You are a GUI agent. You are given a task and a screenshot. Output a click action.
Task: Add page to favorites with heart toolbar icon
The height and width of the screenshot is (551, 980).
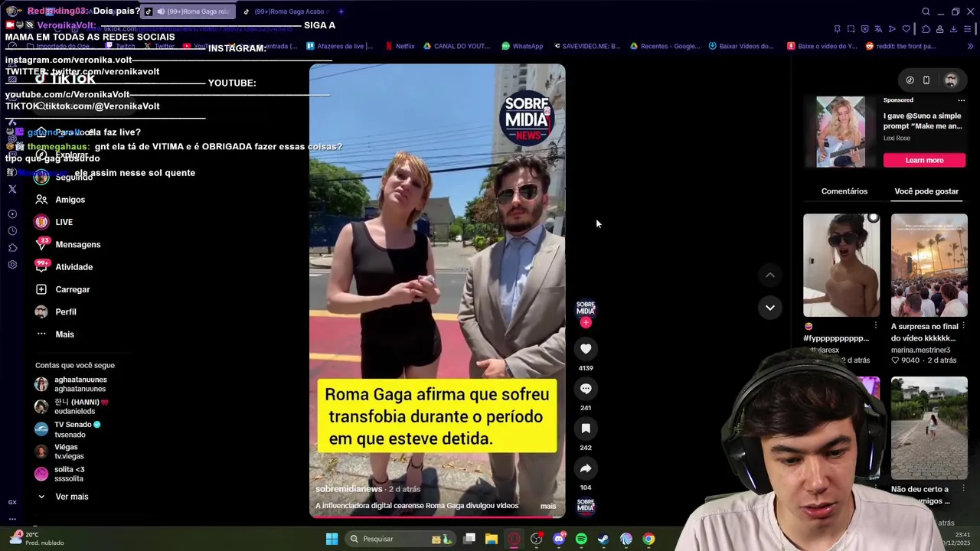[x=906, y=29]
